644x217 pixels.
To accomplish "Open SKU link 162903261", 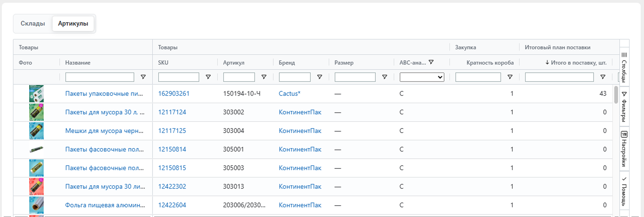I will [174, 94].
